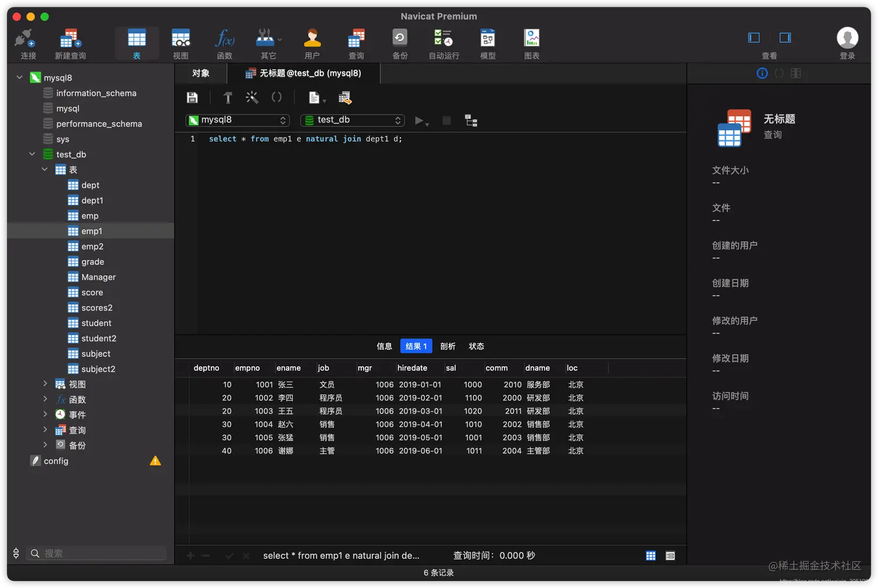Collapse the mysql8 connection node
The image size is (878, 588).
tap(20, 77)
